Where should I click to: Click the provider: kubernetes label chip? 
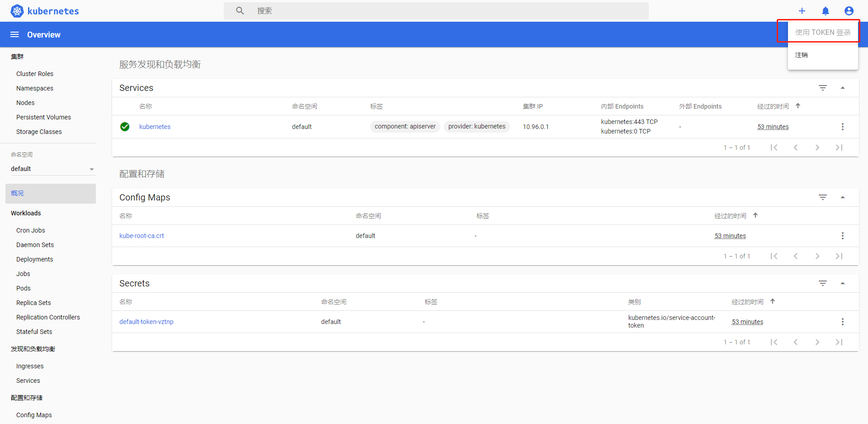pos(477,126)
